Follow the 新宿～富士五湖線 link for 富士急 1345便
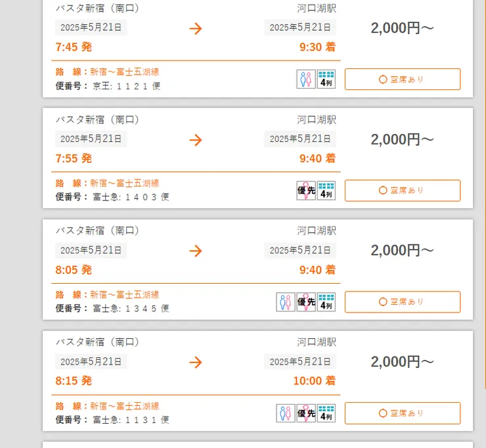This screenshot has width=486, height=448. 125,295
